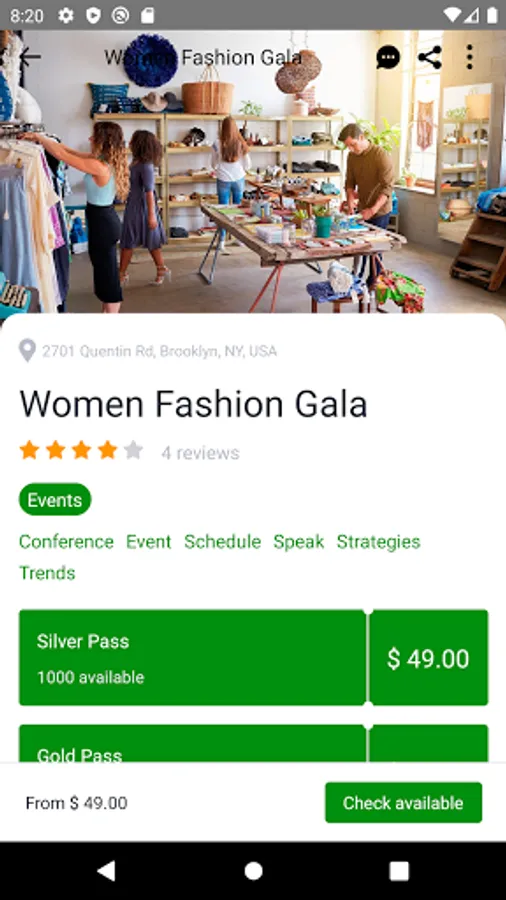The width and height of the screenshot is (506, 900).
Task: Click the star rating row
Action: pyautogui.click(x=81, y=451)
